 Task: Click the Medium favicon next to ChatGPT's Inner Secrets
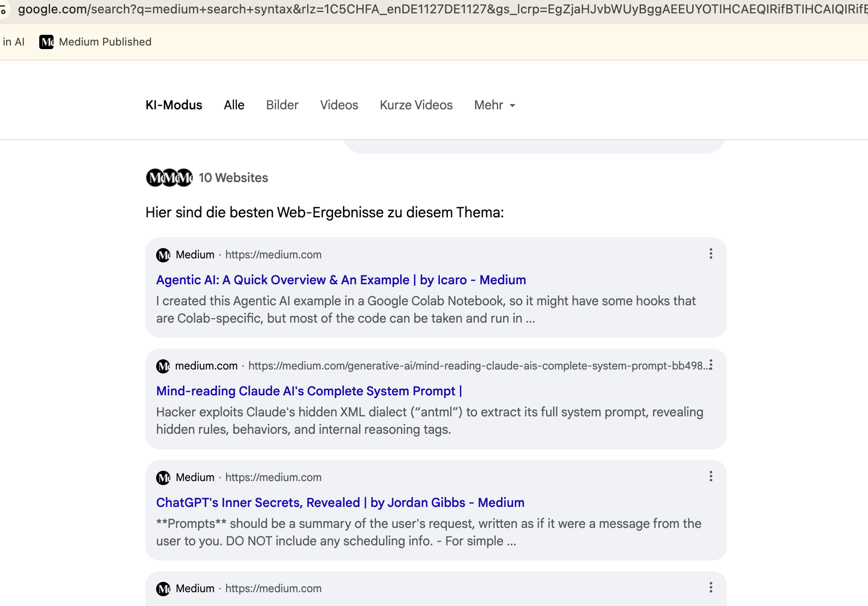pyautogui.click(x=163, y=477)
